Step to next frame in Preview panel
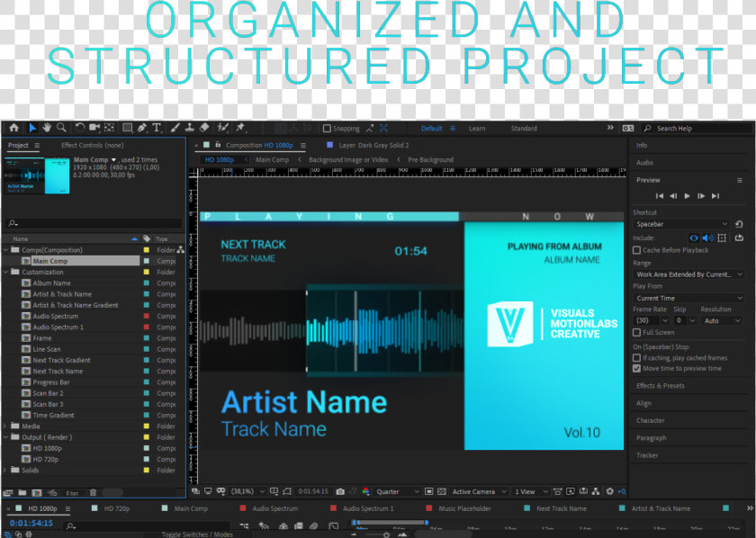The width and height of the screenshot is (756, 538). click(x=701, y=196)
